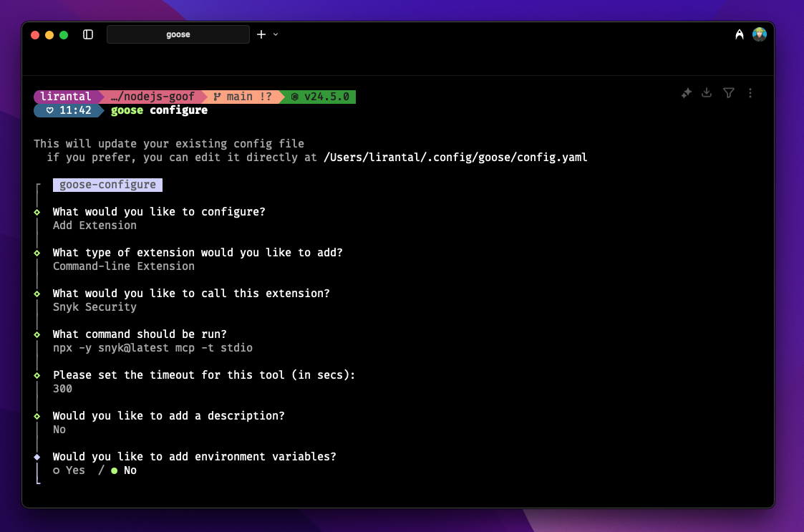Open the Warp AI assistant icon
Viewport: 804px width, 532px height.
point(740,34)
